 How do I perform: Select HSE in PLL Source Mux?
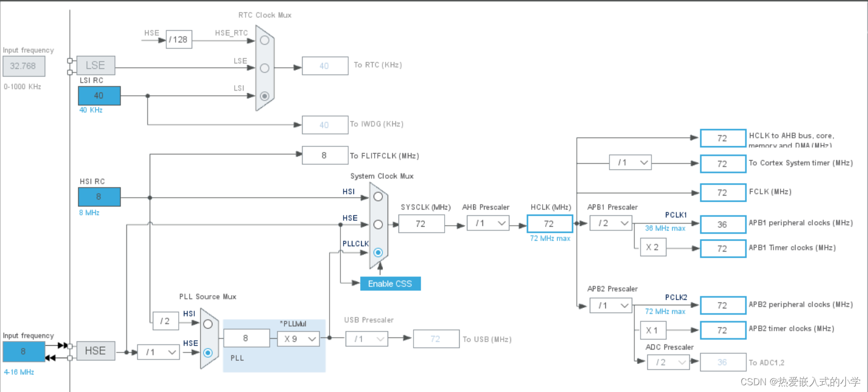(208, 353)
